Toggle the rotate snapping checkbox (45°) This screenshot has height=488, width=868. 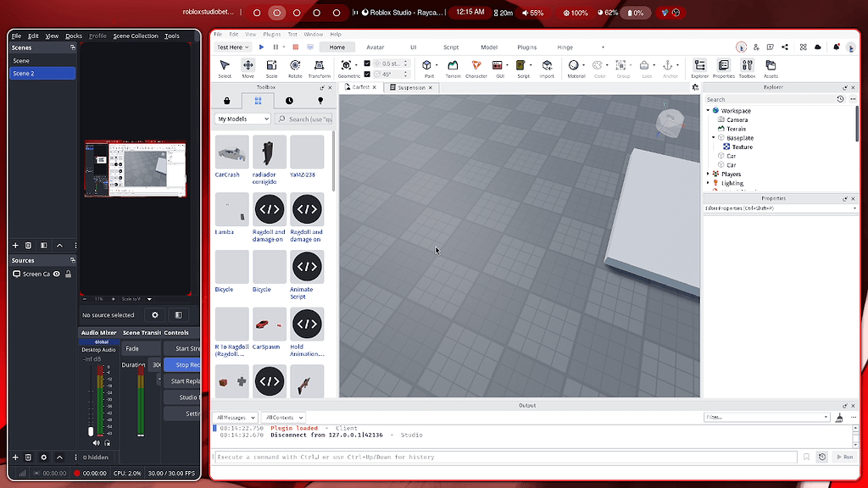point(367,75)
